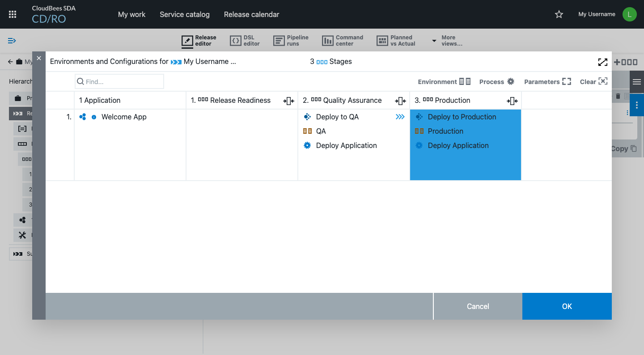
Task: Click the info icon beside Welcome App
Action: [x=94, y=117]
